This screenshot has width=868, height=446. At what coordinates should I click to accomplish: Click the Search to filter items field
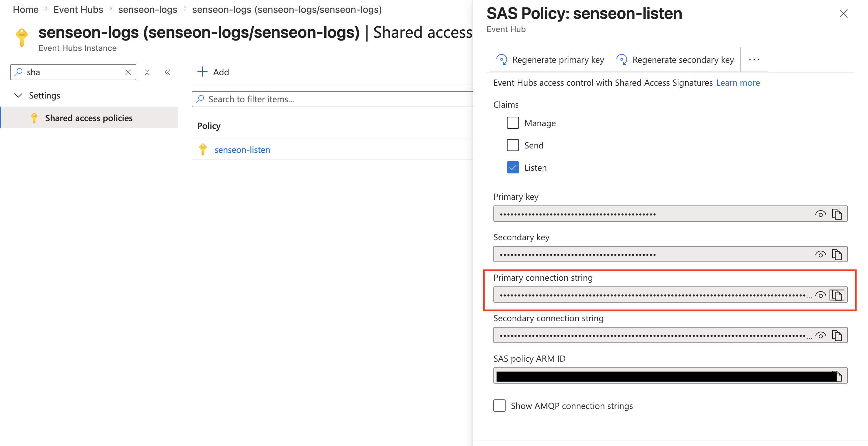click(332, 99)
